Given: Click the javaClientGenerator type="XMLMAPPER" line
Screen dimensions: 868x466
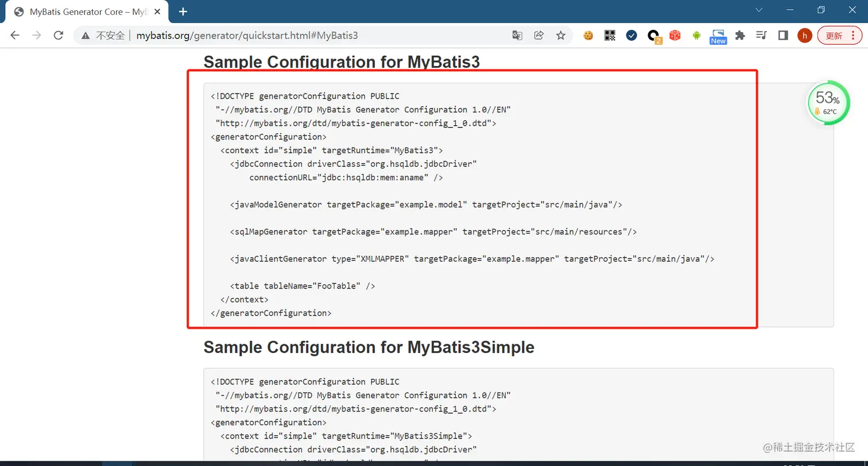Looking at the screenshot, I should pos(472,259).
